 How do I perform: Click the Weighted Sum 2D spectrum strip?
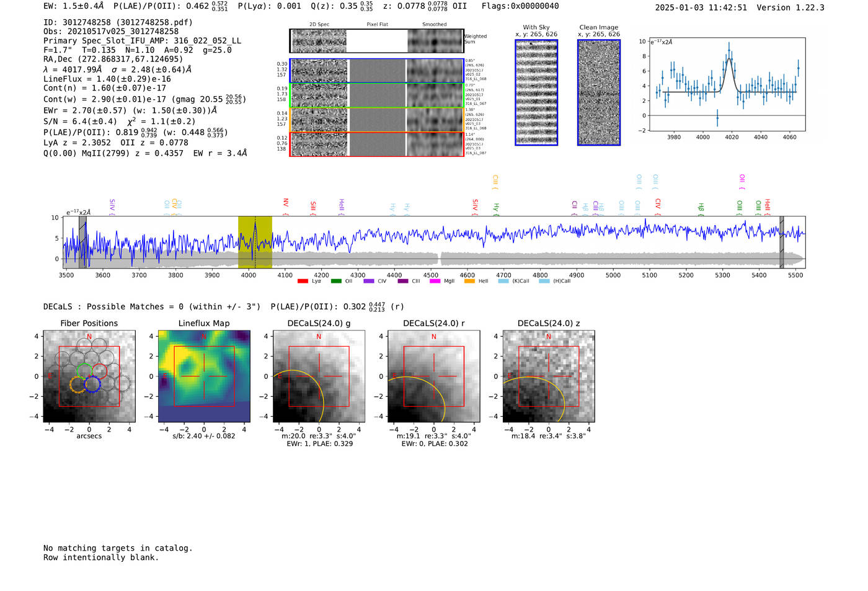coord(377,41)
